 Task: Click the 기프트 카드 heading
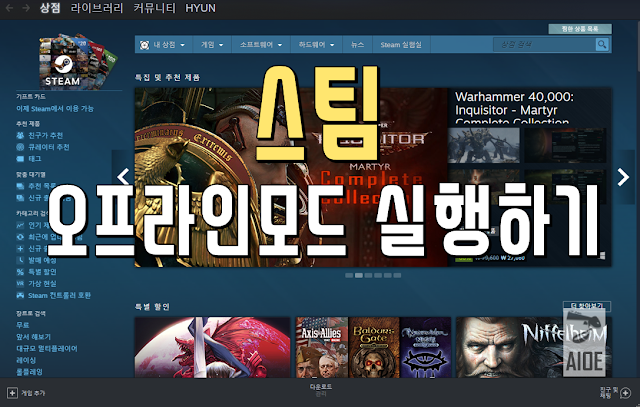[x=31, y=96]
